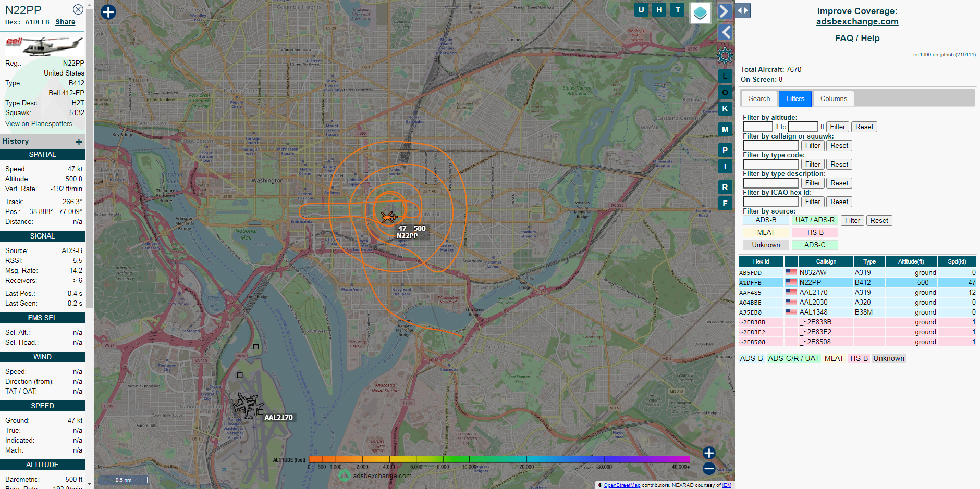Image resolution: width=980 pixels, height=489 pixels.
Task: Toggle the O map option button
Action: coord(725,93)
